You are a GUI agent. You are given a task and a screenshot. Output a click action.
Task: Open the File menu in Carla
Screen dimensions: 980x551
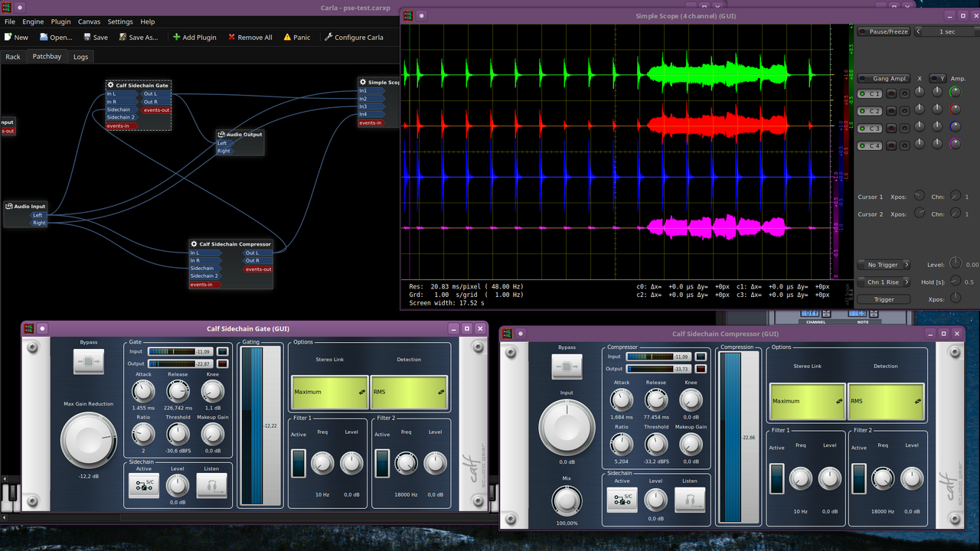10,21
